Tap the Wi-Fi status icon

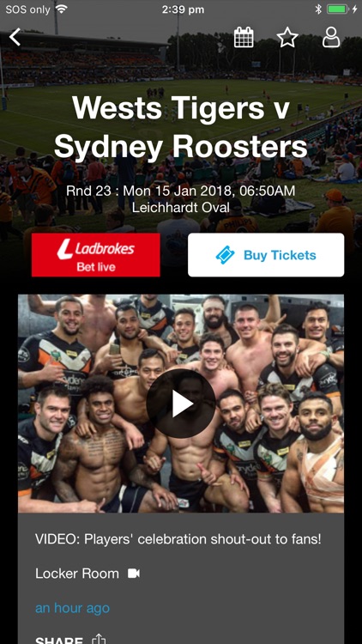62,9
